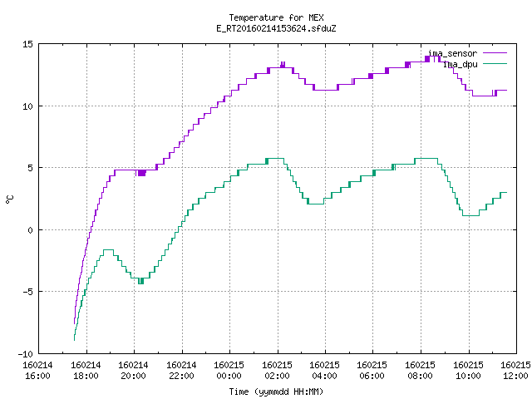The width and height of the screenshot is (532, 399).
Task: Click the x-axis tick time '10:00'
Action: pyautogui.click(x=468, y=376)
